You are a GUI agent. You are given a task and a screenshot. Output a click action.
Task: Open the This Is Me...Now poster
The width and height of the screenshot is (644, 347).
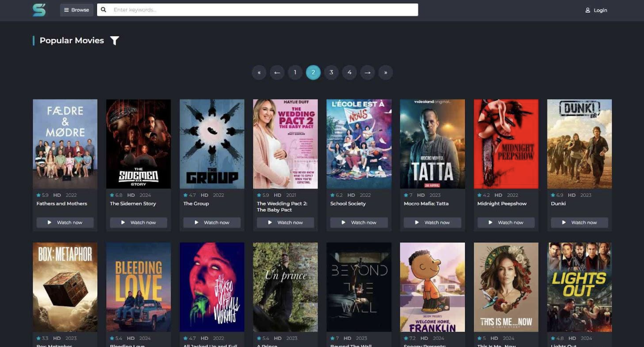pos(506,287)
